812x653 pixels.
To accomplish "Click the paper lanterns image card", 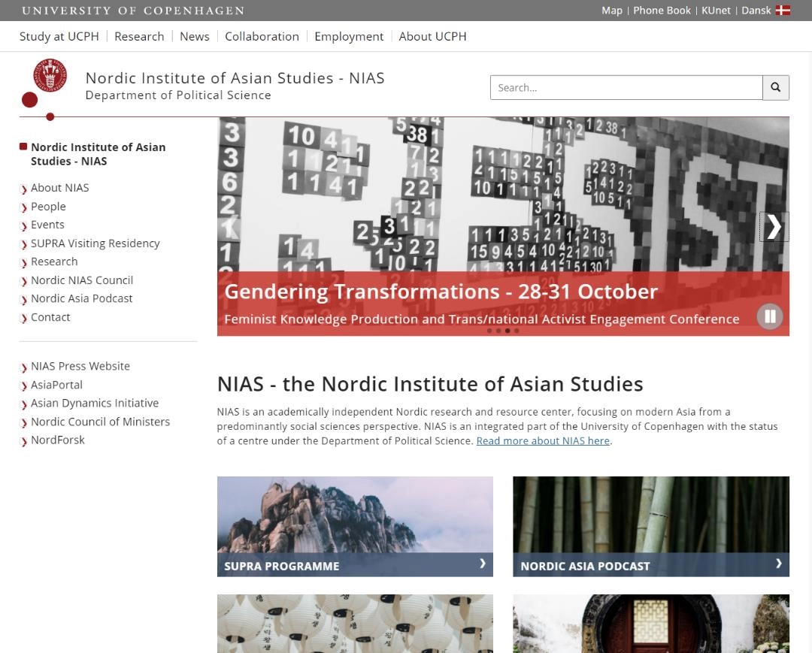I will coord(355,624).
